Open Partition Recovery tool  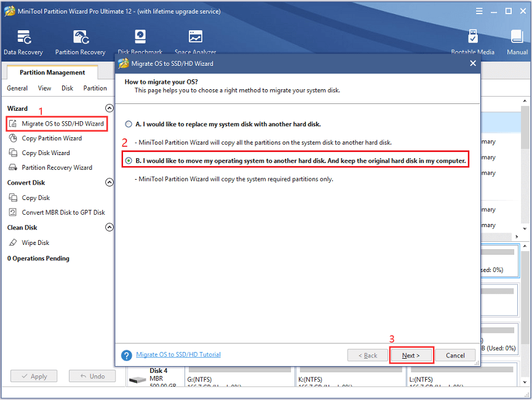(x=81, y=42)
